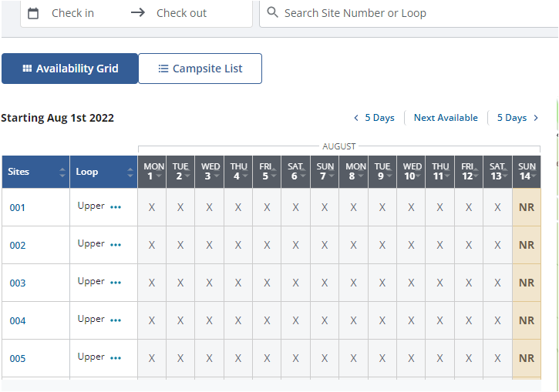Image resolution: width=559 pixels, height=392 pixels.
Task: Click the Search Site Number or Loop field
Action: [x=409, y=13]
